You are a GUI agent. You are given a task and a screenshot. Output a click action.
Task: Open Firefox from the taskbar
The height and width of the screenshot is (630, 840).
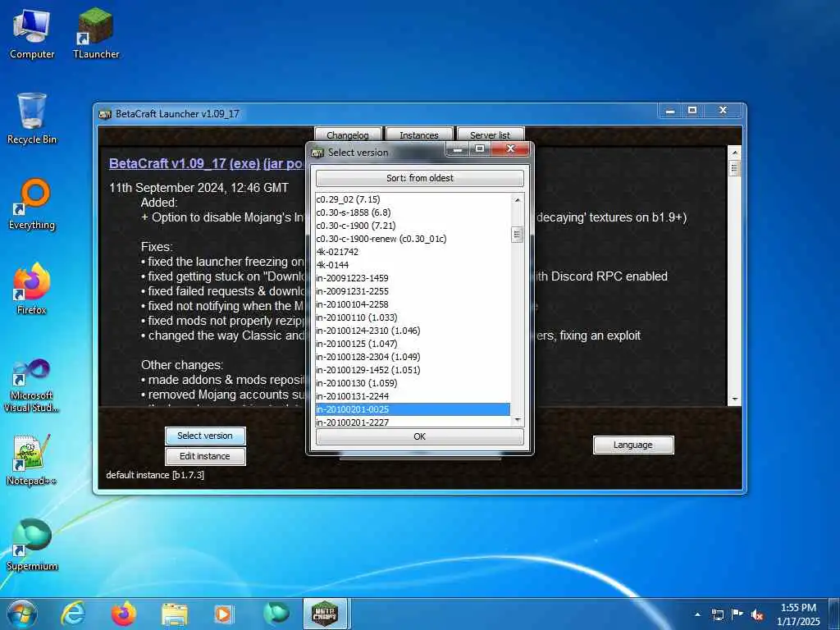tap(124, 614)
